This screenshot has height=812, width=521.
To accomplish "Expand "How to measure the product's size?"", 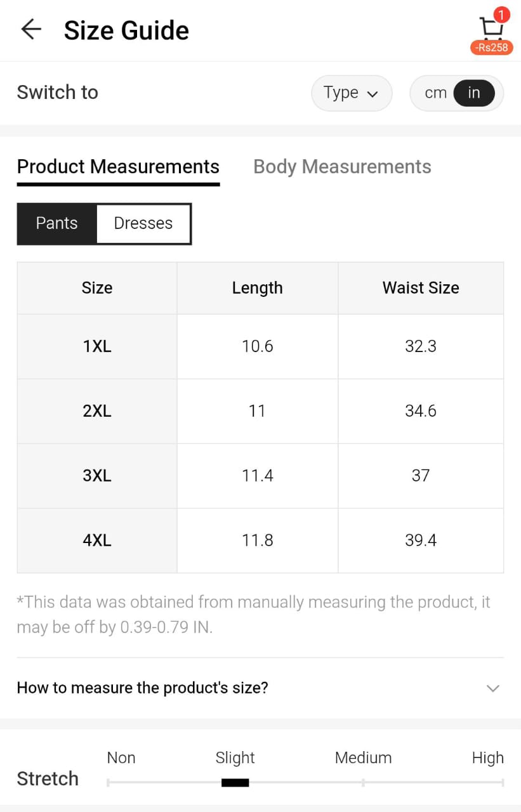I will 143,688.
